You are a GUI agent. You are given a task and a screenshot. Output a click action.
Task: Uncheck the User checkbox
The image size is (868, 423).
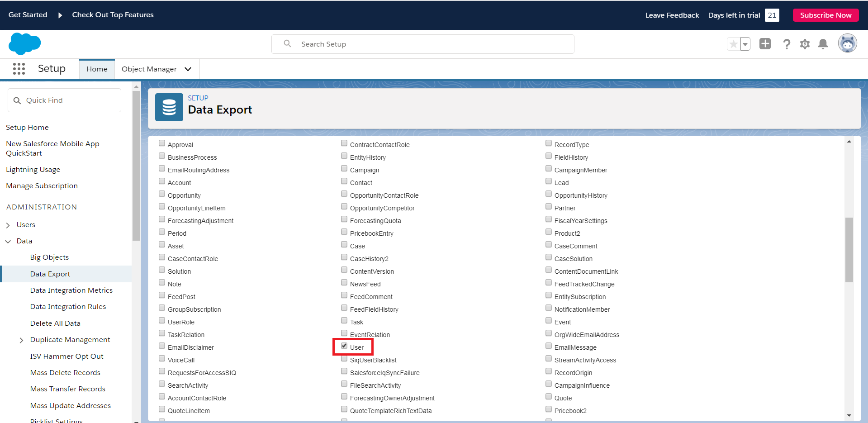click(344, 346)
